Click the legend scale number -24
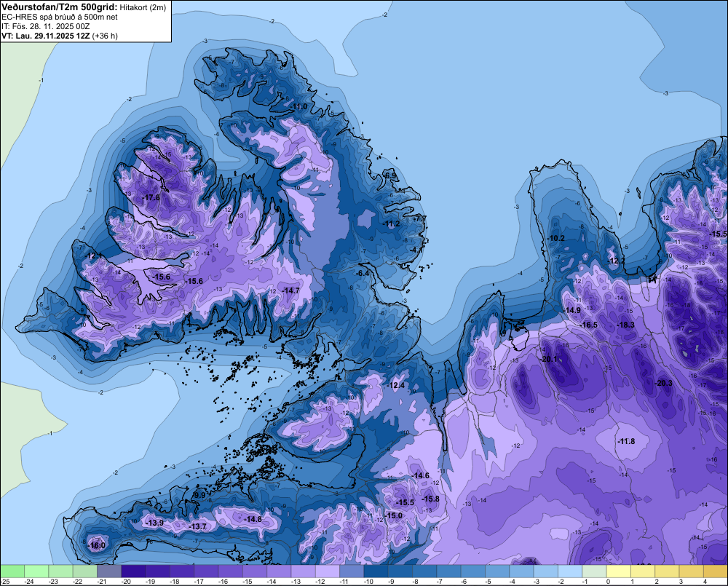The width and height of the screenshot is (728, 586). (29, 582)
